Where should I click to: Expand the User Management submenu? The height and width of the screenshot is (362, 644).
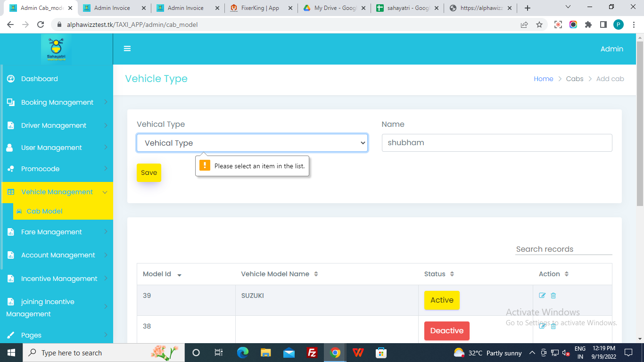click(x=106, y=148)
